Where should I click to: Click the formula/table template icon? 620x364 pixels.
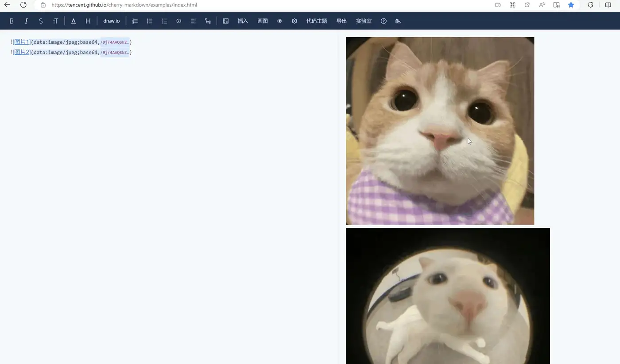(x=226, y=21)
